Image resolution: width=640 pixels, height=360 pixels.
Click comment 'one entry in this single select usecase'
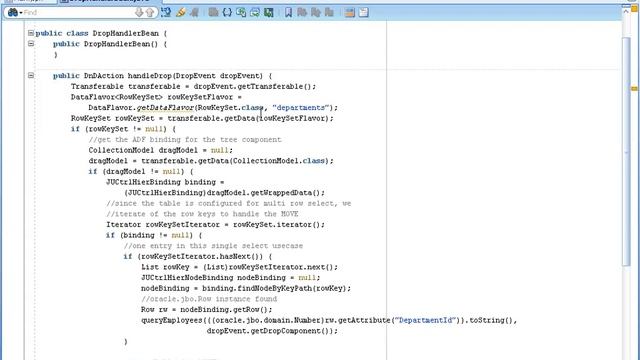click(213, 246)
